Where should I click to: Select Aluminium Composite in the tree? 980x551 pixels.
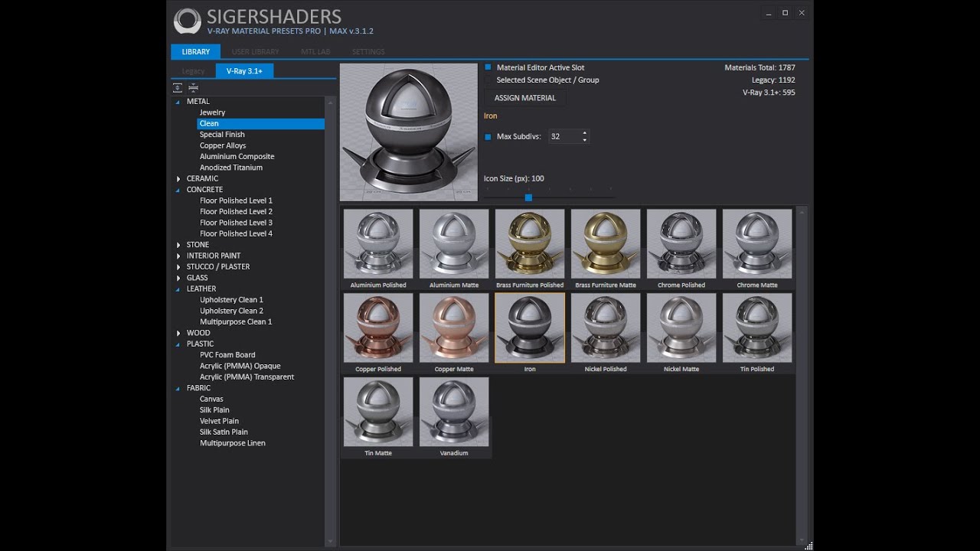(x=237, y=156)
